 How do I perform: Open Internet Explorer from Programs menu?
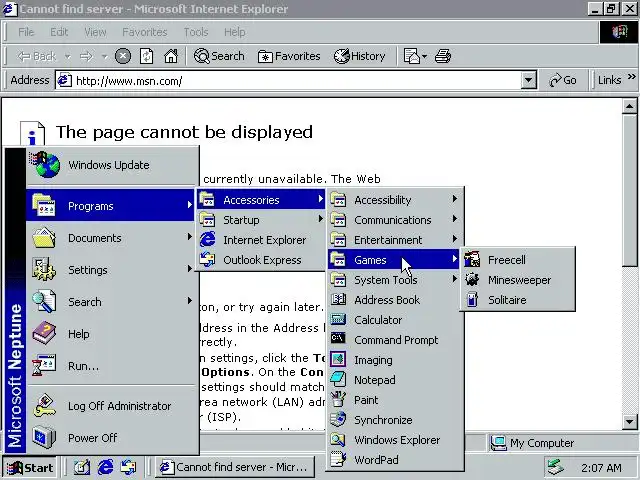pos(260,240)
